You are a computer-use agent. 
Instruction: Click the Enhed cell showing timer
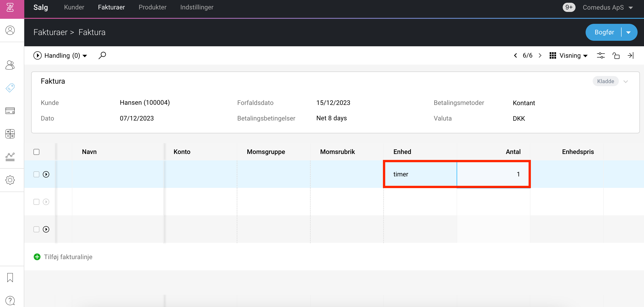pyautogui.click(x=420, y=174)
